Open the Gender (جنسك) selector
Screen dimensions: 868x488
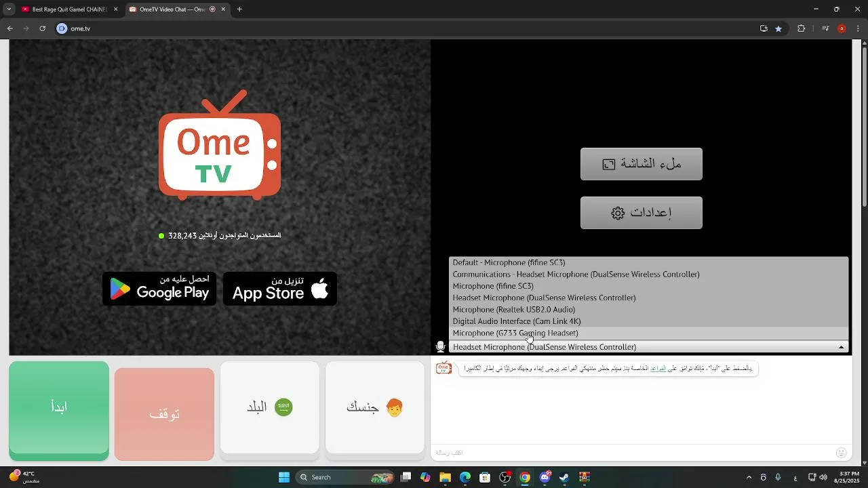pyautogui.click(x=375, y=407)
